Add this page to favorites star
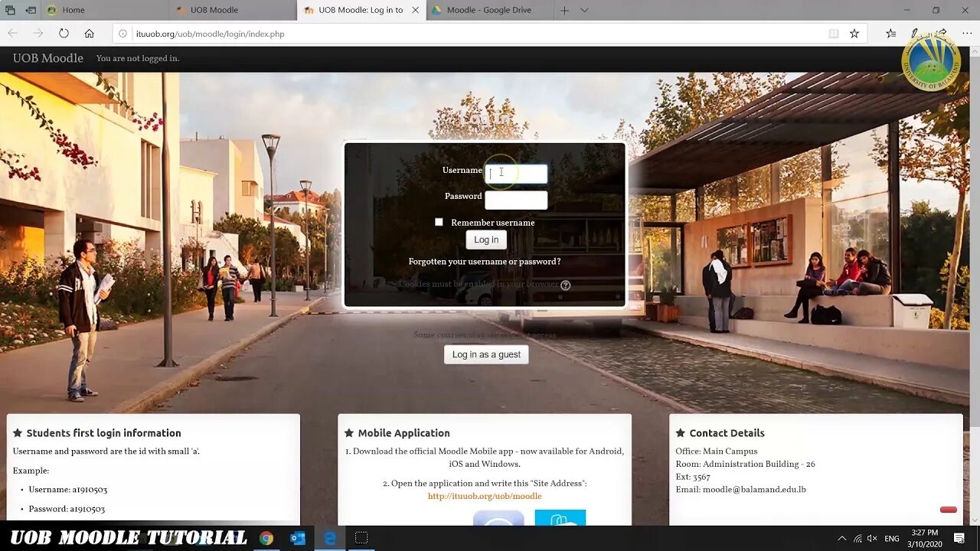The width and height of the screenshot is (980, 551). point(854,34)
